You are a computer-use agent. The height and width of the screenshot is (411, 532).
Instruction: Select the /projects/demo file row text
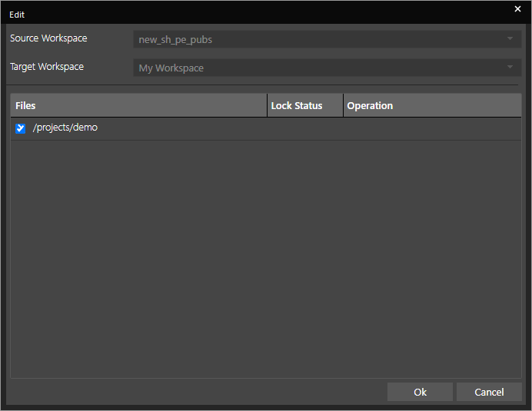pos(65,128)
